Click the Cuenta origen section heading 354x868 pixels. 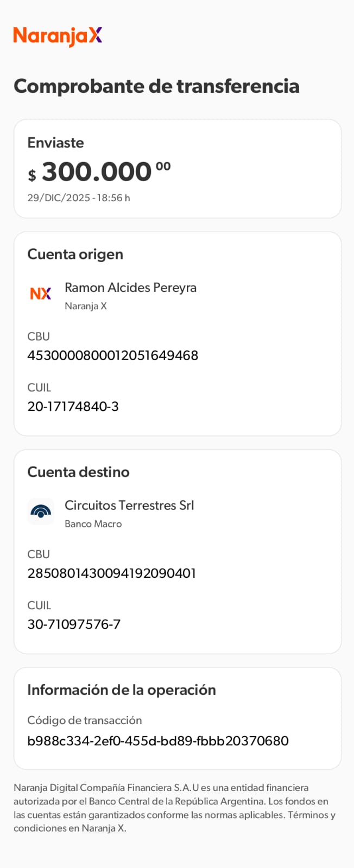pos(75,254)
